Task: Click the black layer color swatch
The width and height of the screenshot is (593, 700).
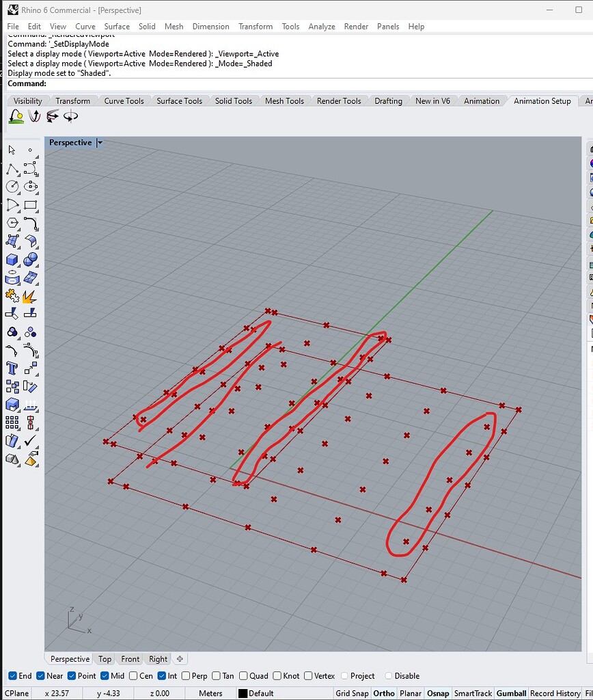Action: click(x=243, y=692)
